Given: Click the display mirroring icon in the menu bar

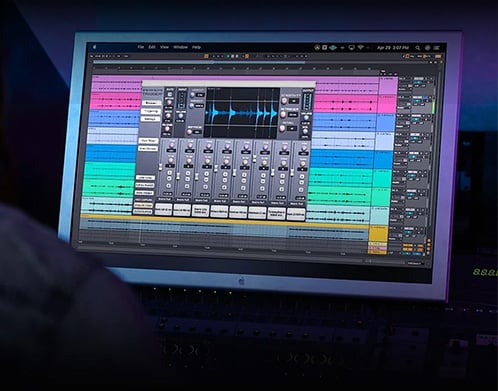Looking at the screenshot, I should coord(351,48).
